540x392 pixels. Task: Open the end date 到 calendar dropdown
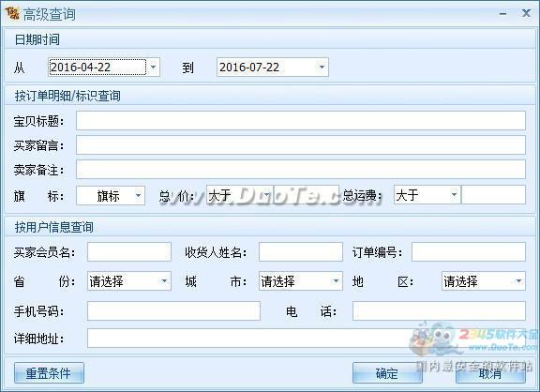(322, 67)
